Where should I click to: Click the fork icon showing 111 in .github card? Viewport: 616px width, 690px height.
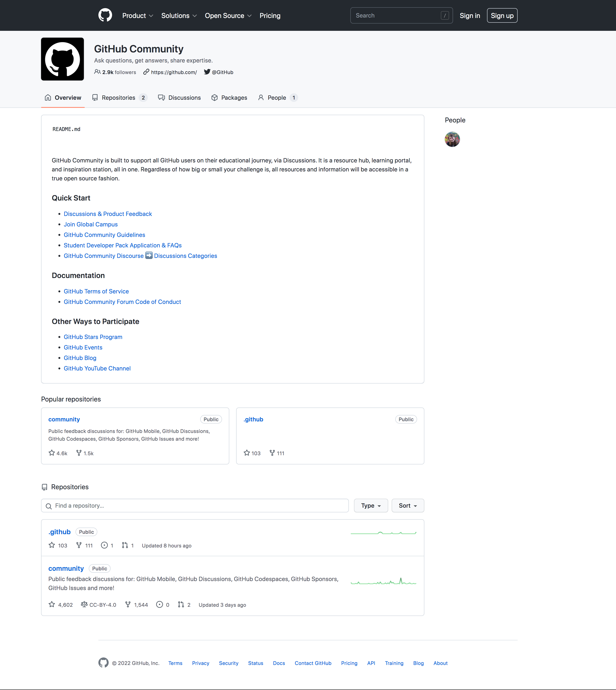[272, 453]
